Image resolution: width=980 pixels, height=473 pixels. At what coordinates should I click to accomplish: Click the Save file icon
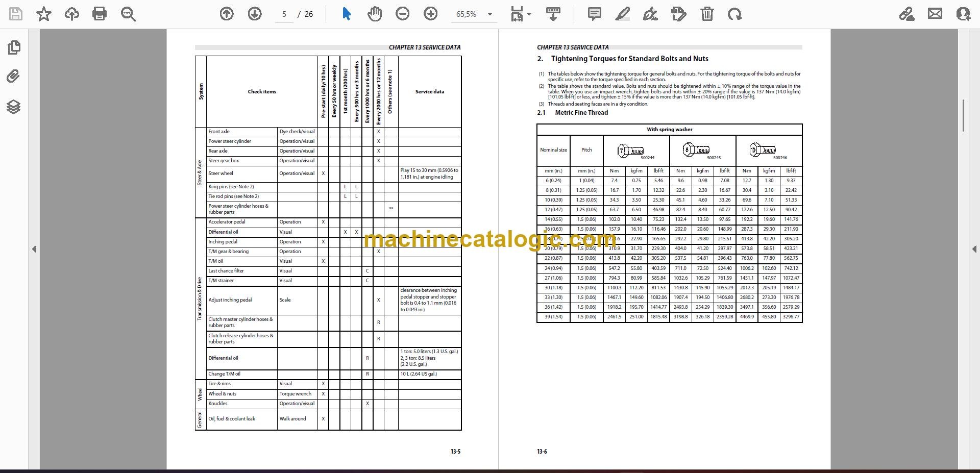(x=16, y=14)
